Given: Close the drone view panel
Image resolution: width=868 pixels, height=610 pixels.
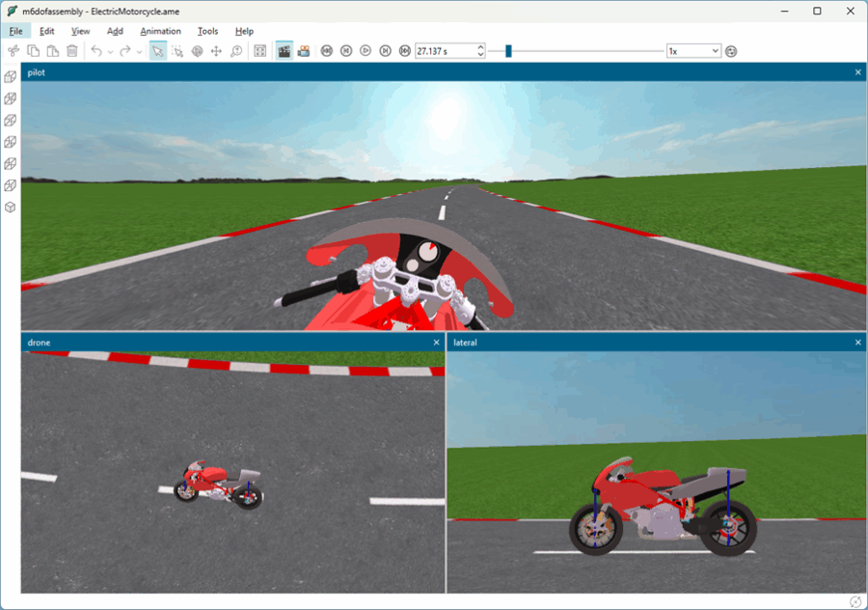Looking at the screenshot, I should click(437, 343).
